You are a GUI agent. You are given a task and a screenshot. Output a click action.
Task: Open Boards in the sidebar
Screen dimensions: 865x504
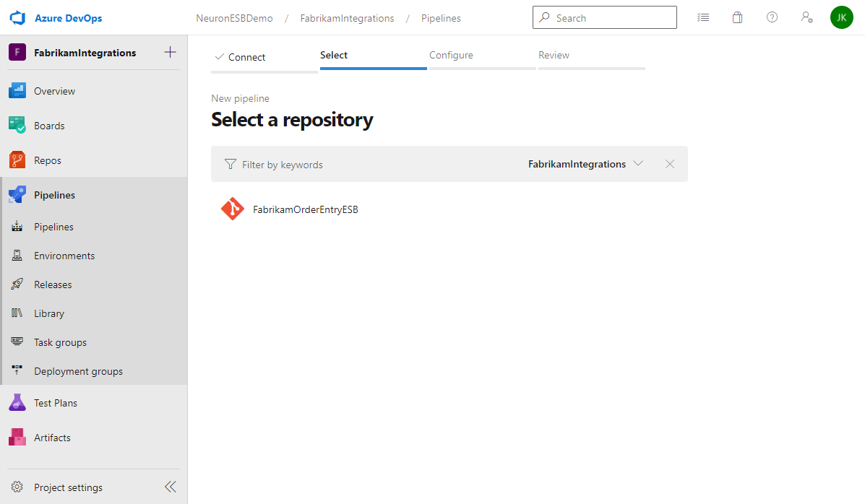[94, 126]
